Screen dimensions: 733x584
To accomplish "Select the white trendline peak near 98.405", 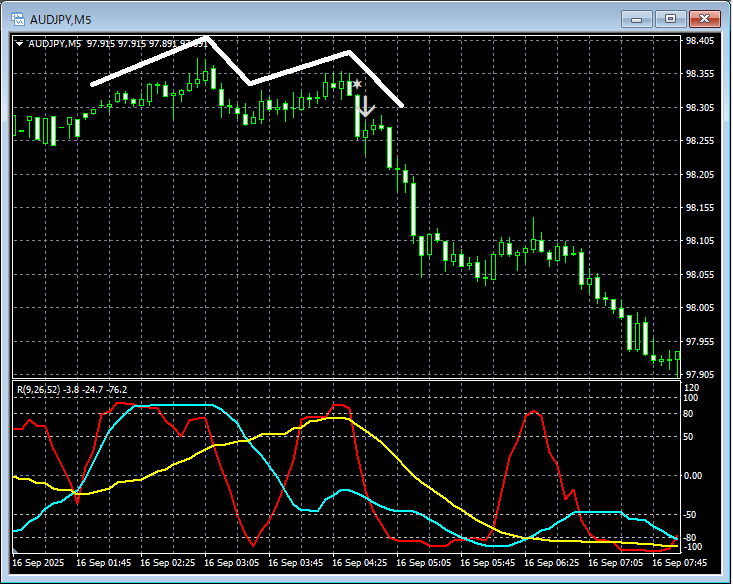I will tap(206, 39).
